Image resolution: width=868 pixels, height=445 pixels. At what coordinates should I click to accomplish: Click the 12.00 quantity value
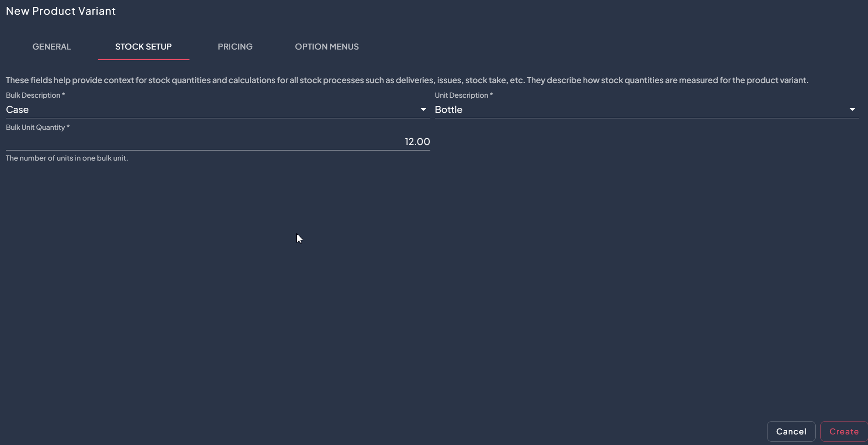click(x=417, y=142)
